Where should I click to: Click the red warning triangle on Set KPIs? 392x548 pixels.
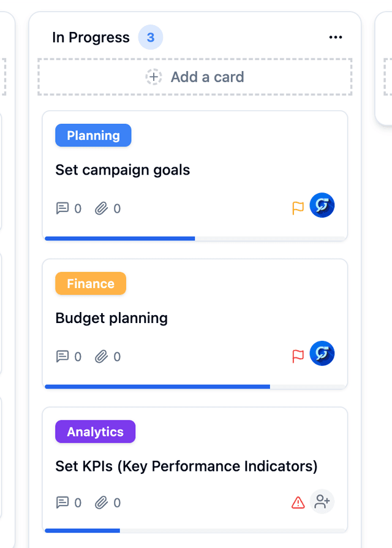[x=298, y=503]
